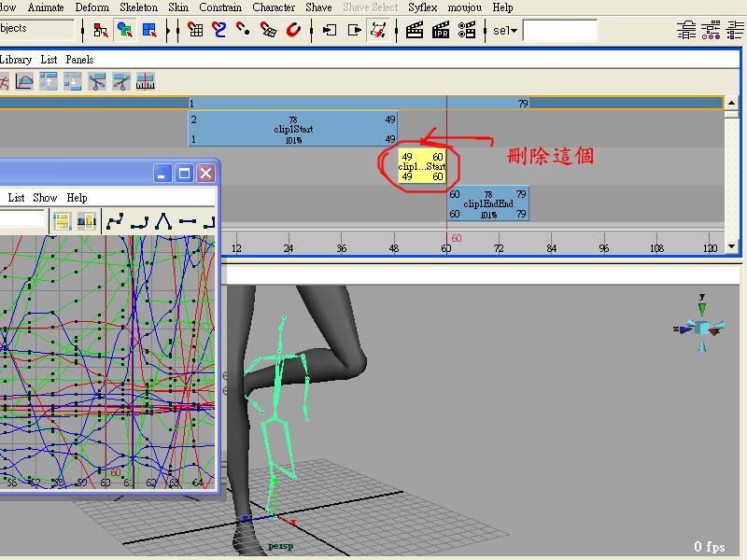This screenshot has height=560, width=747.
Task: Open the Constrain menu
Action: pyautogui.click(x=220, y=7)
